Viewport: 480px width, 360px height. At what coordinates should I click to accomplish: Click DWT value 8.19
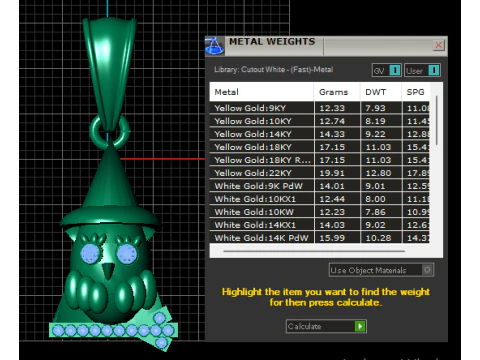[375, 121]
